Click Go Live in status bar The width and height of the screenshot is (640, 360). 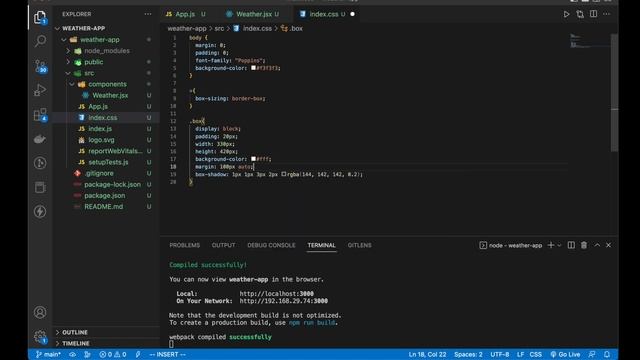[x=565, y=354]
